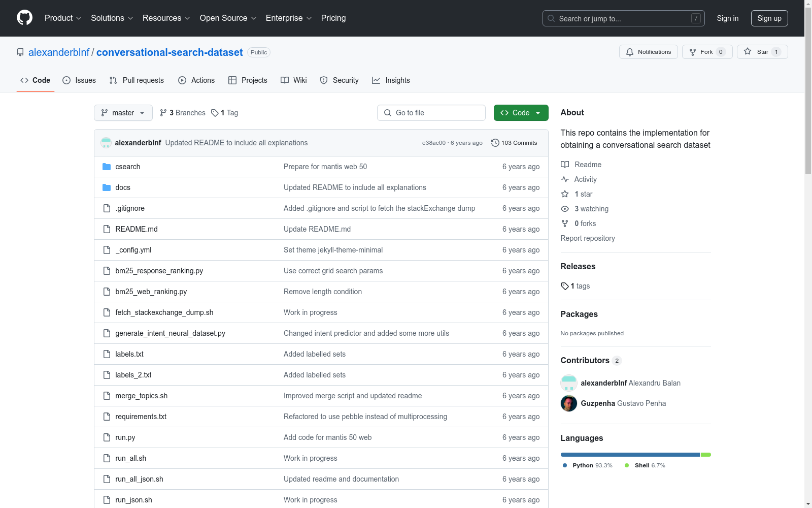Click the requirements.txt file icon

tap(107, 417)
